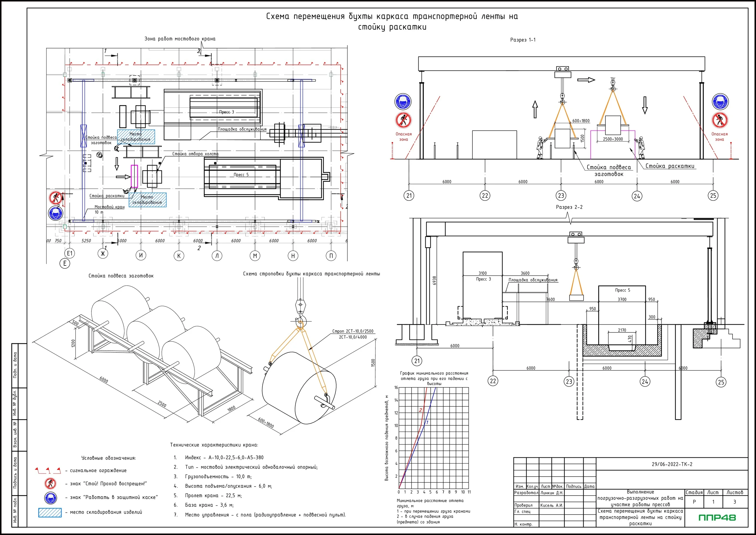
Task: Click axis bubble П on the plan
Action: click(331, 256)
